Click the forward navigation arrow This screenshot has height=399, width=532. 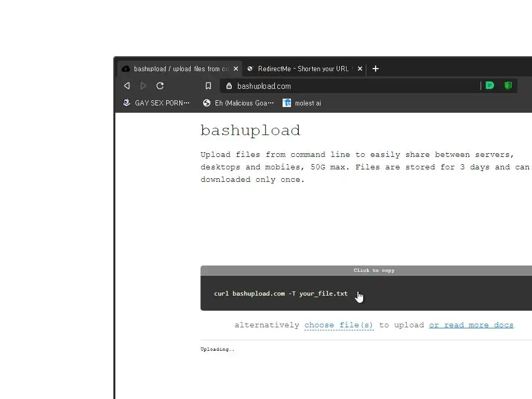coord(143,86)
